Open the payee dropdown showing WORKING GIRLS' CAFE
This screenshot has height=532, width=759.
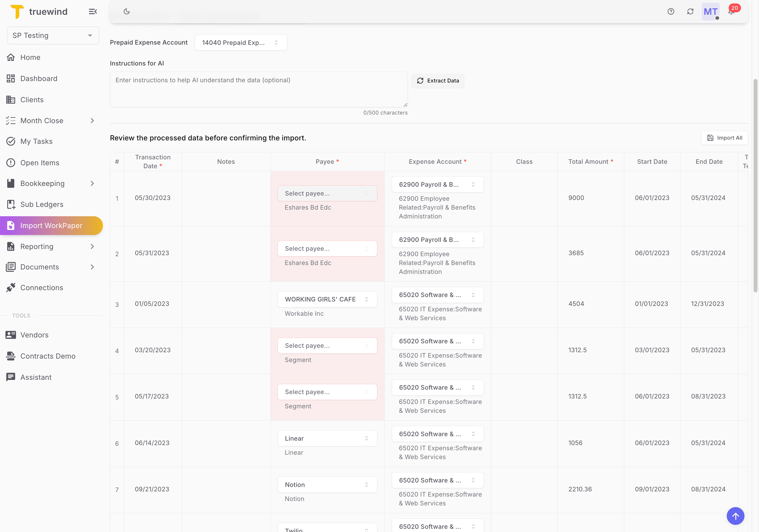(x=327, y=299)
